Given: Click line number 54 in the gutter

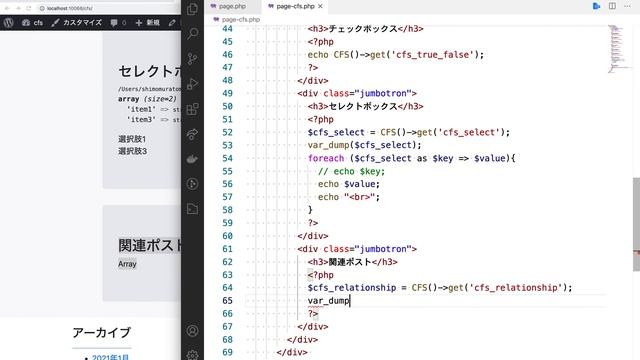Looking at the screenshot, I should (x=227, y=158).
